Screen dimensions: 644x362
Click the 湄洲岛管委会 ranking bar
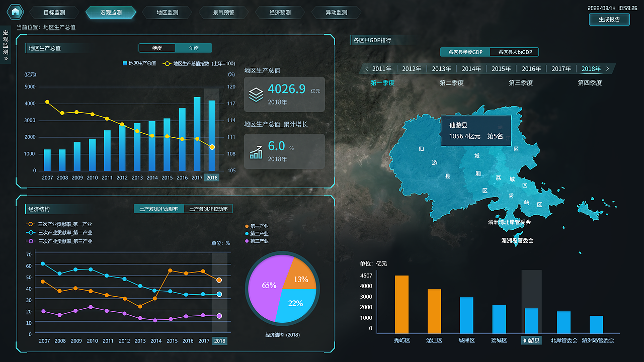596,324
